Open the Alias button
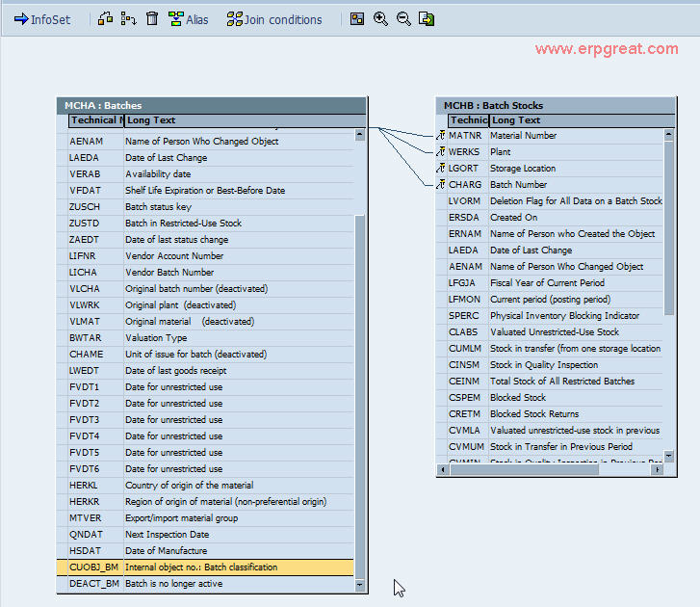The image size is (700, 607). pos(189,19)
